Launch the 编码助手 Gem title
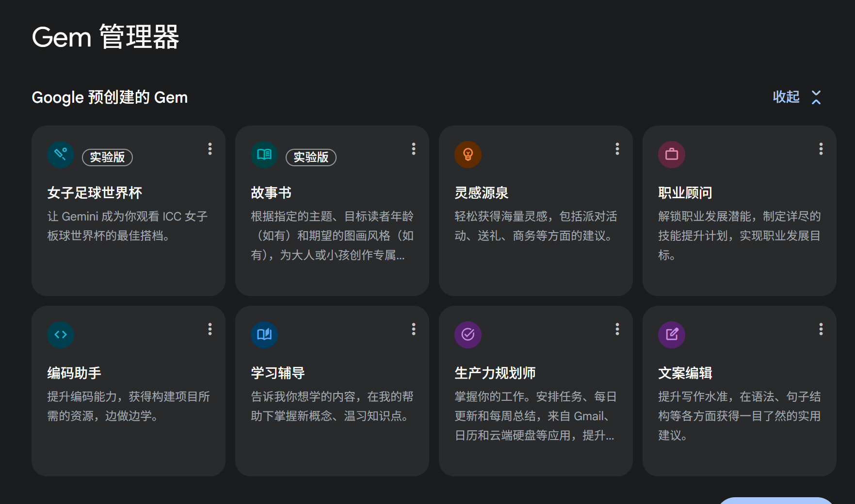855x504 pixels. [x=74, y=373]
